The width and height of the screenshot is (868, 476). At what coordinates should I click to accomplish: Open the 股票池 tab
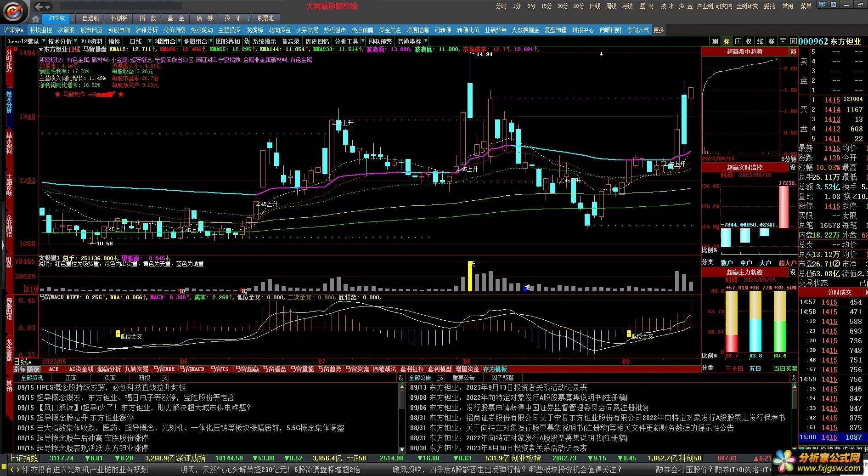click(x=265, y=18)
